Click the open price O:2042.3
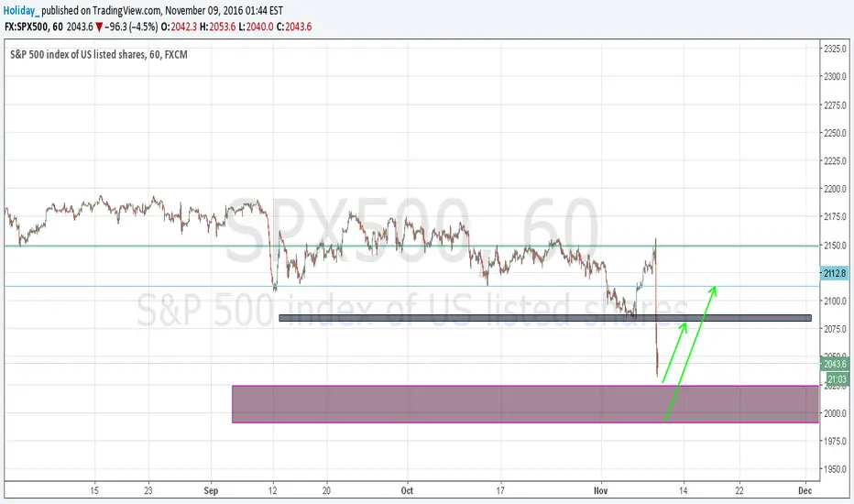854x504 pixels. 179,27
